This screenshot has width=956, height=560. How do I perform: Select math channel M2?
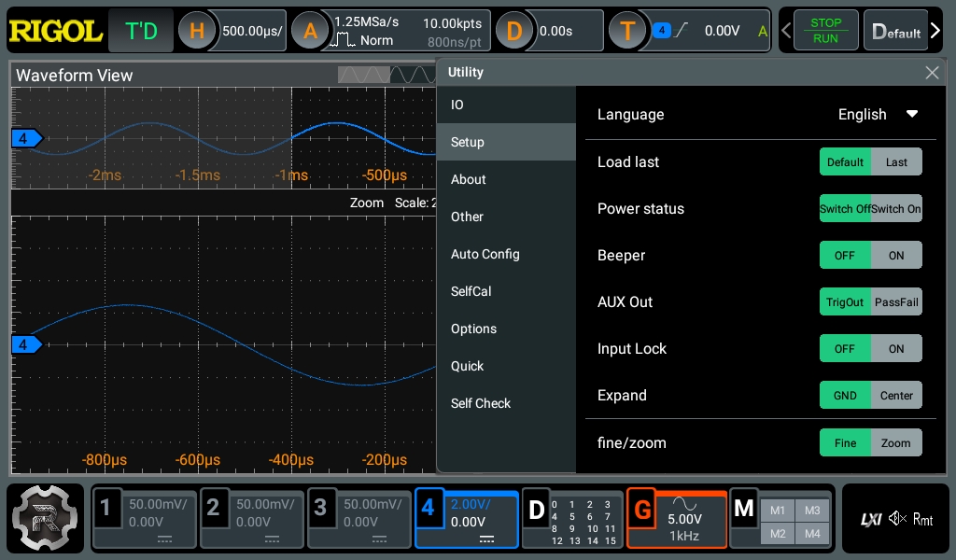(x=778, y=534)
